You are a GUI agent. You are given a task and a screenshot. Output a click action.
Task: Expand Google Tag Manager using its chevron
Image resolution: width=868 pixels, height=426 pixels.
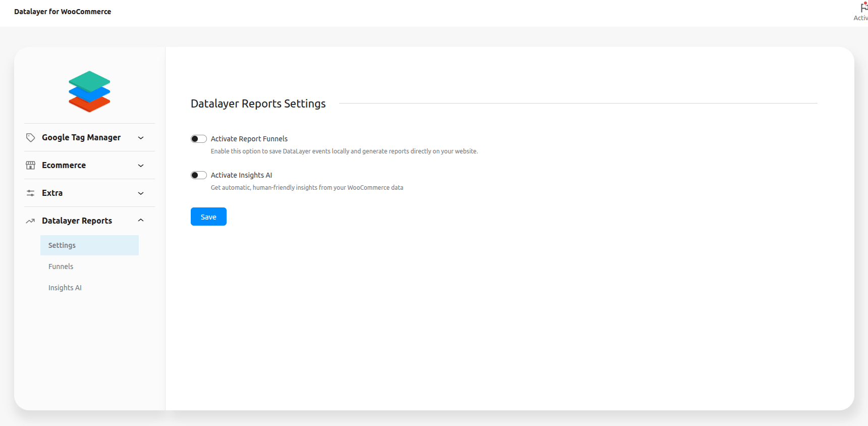click(x=141, y=138)
